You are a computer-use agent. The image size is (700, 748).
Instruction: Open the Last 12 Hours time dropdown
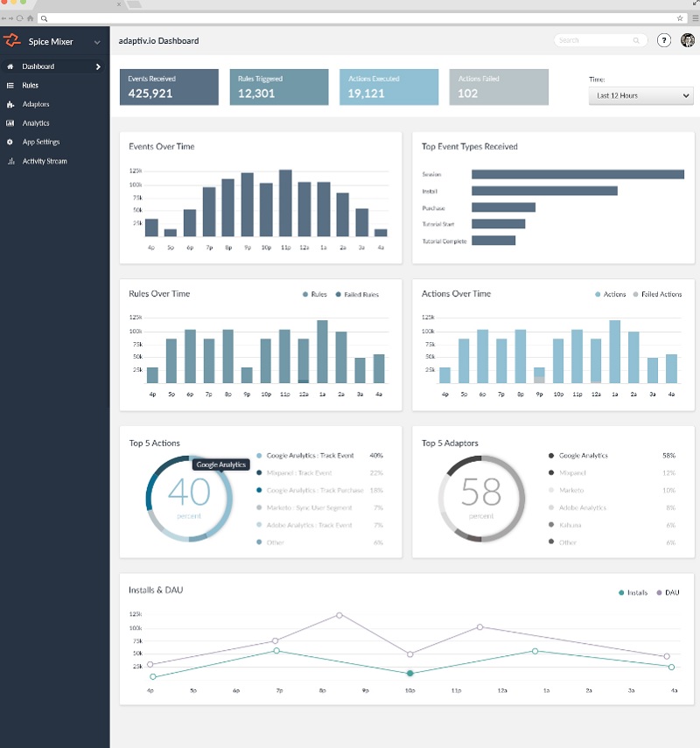(640, 95)
